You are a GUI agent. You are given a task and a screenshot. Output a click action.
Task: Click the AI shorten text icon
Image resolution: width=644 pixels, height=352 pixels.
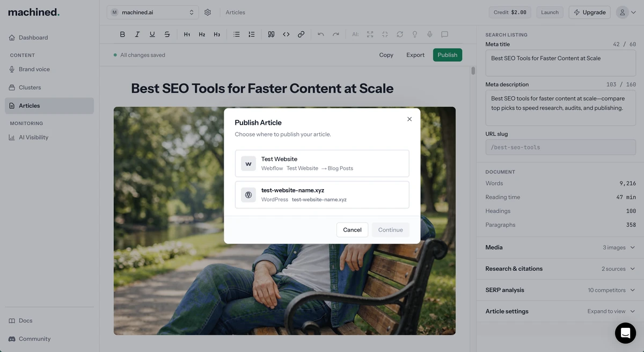coord(385,34)
